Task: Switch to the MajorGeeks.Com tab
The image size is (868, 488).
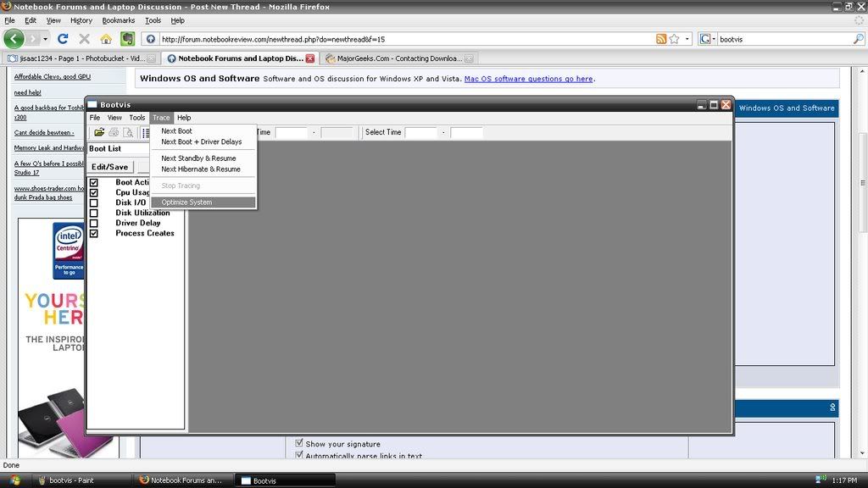Action: point(399,58)
